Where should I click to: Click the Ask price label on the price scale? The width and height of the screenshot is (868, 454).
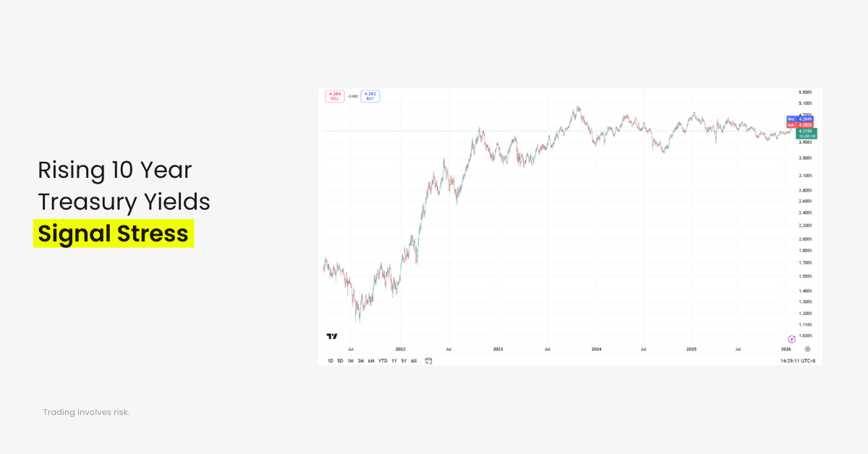pos(799,124)
